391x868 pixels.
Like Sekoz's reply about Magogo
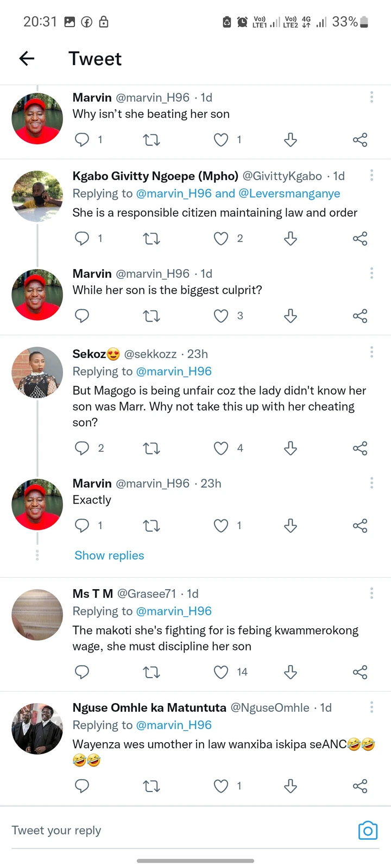coord(221,448)
